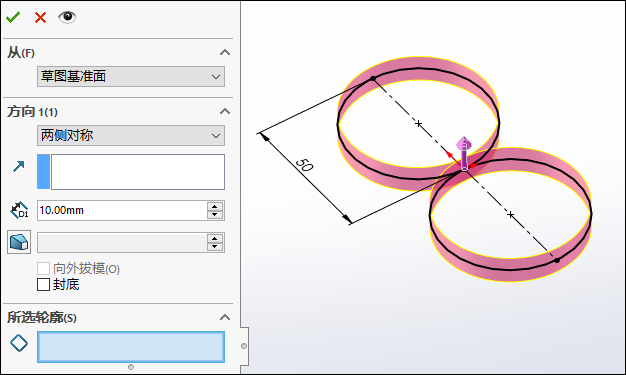Toggle the draft on/off button icon
626x375 pixels.
coord(19,242)
